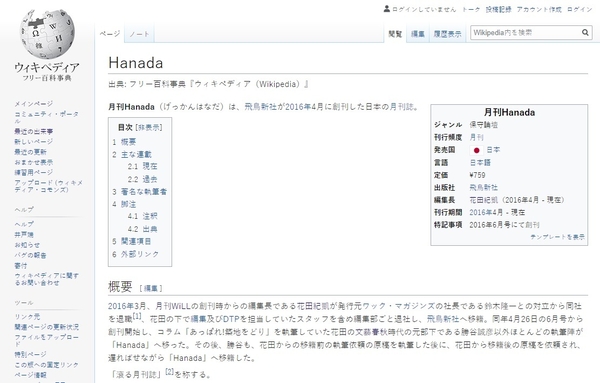
Task: Select the ページ tab
Action: pyautogui.click(x=110, y=34)
